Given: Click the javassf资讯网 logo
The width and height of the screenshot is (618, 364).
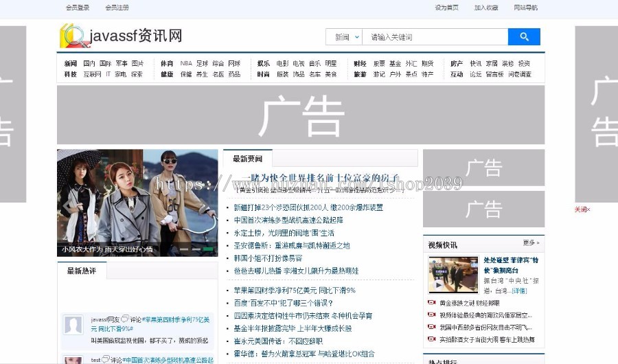Looking at the screenshot, I should tap(121, 36).
